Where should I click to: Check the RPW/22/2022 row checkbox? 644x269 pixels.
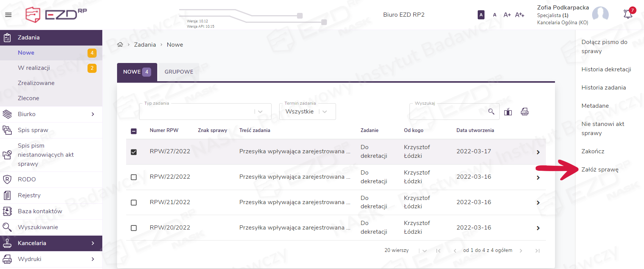pos(134,177)
